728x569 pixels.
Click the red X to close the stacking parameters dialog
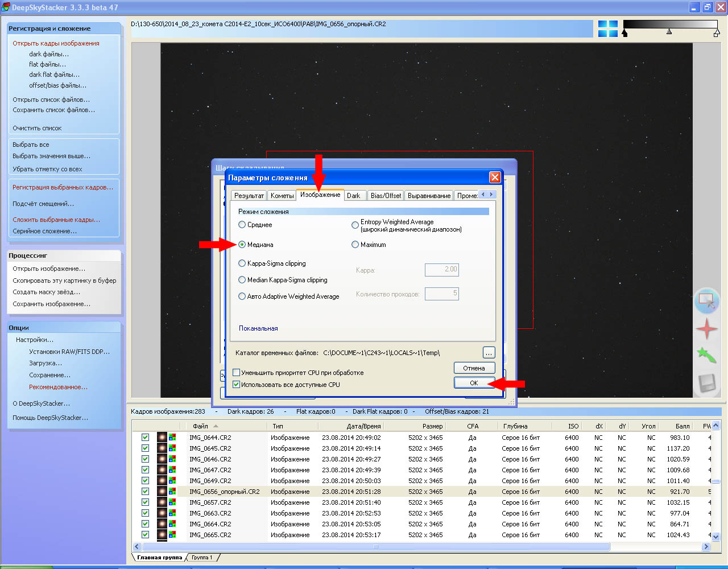coord(495,178)
